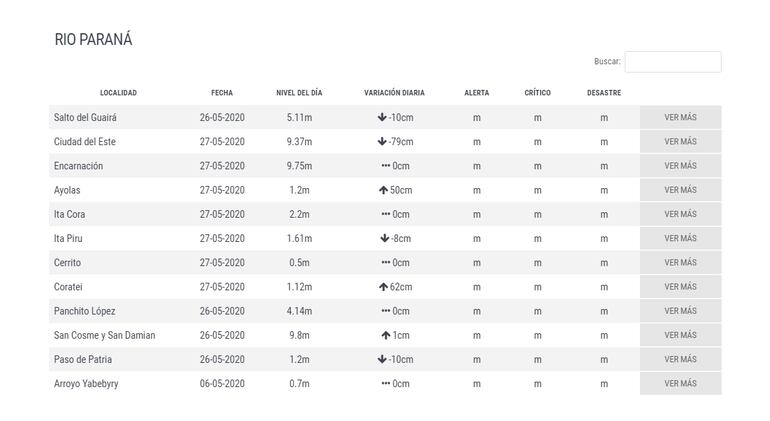
Task: Click the down arrow icon for Paso de Patria
Action: [382, 359]
